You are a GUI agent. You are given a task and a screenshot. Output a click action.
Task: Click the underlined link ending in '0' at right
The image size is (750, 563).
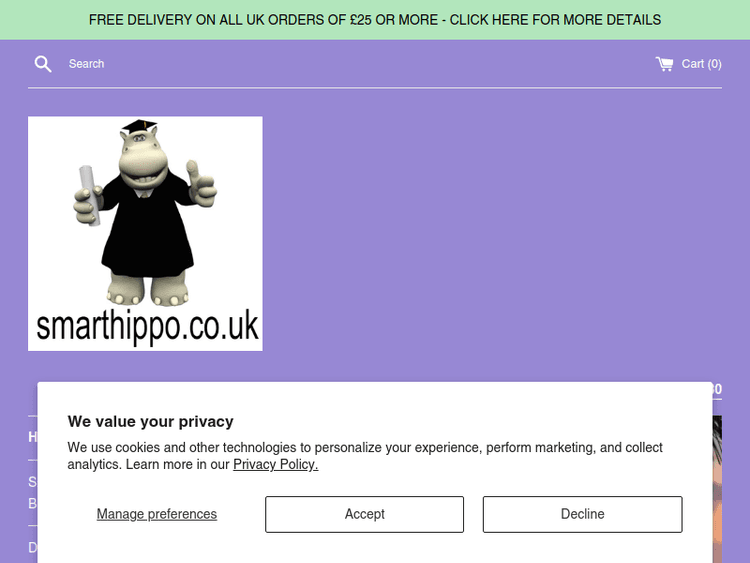[717, 389]
